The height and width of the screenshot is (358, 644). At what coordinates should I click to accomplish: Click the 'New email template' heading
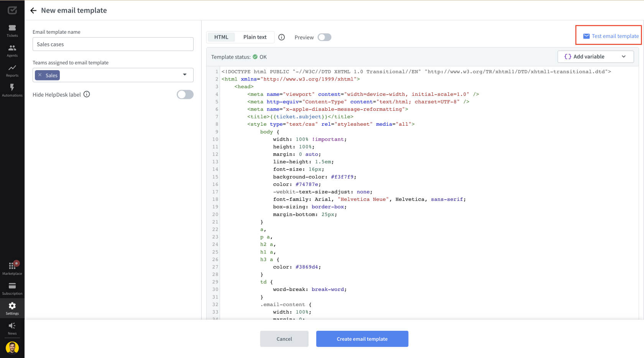[x=74, y=10]
